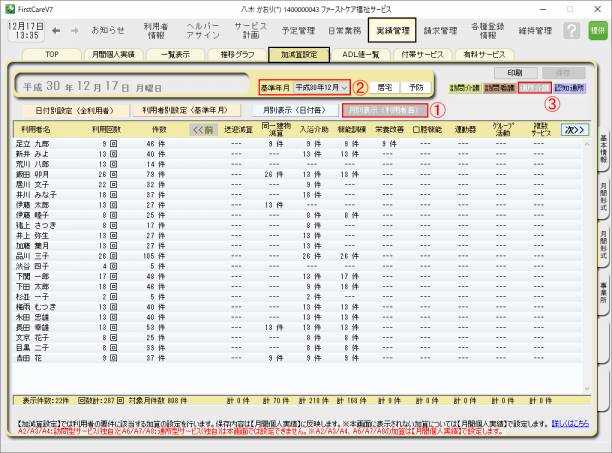
Task: Select the 足立 九郎 row
Action: coord(36,144)
